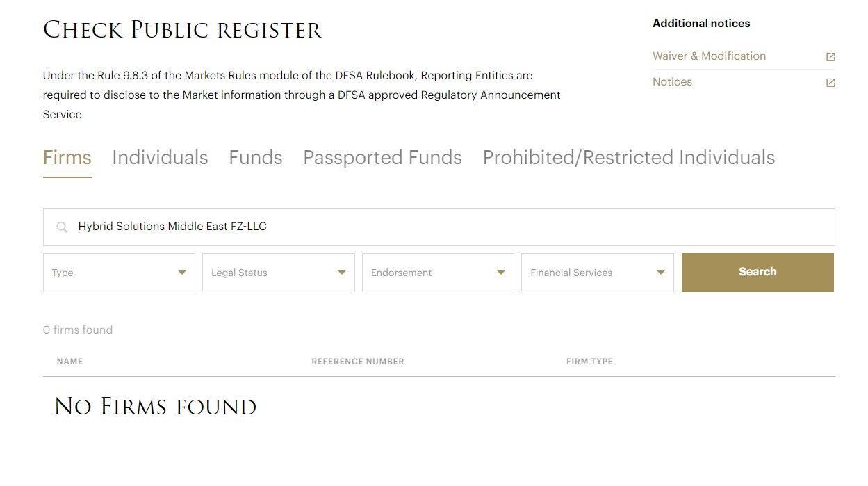Click the search magnifier icon

tap(62, 227)
